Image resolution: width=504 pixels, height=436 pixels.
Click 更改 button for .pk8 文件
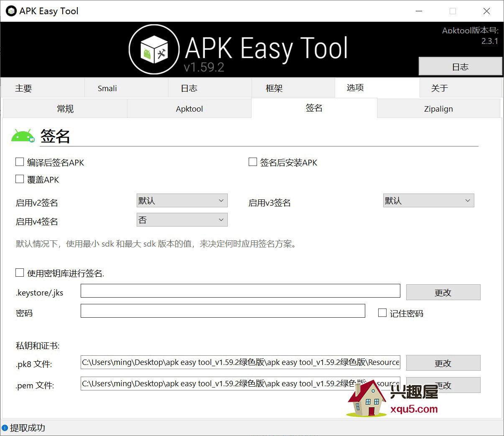click(443, 363)
